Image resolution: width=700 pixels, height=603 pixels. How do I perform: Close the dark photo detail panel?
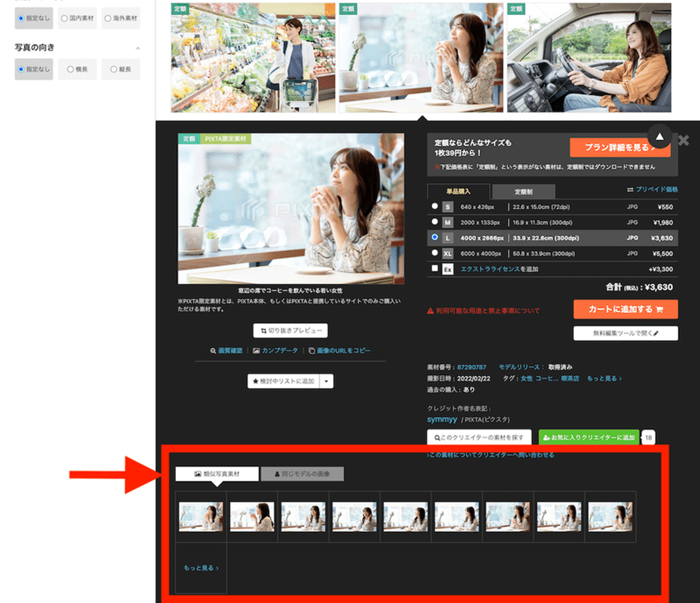(683, 141)
